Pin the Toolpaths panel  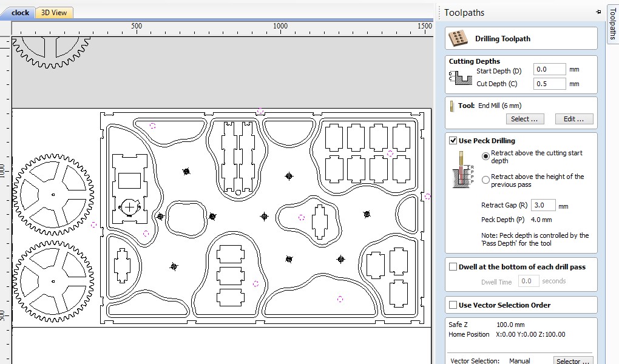point(598,12)
